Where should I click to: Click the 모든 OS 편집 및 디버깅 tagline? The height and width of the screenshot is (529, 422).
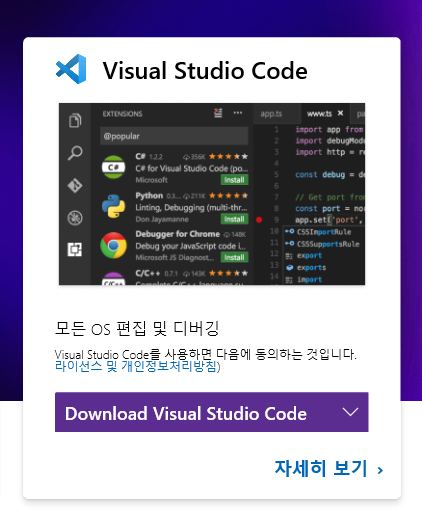point(137,328)
